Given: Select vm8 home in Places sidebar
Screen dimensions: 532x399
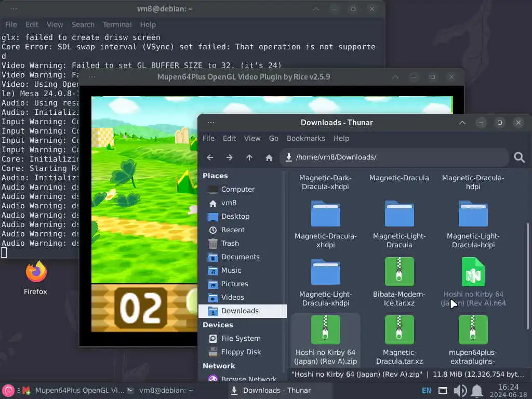Looking at the screenshot, I should (x=242, y=203).
